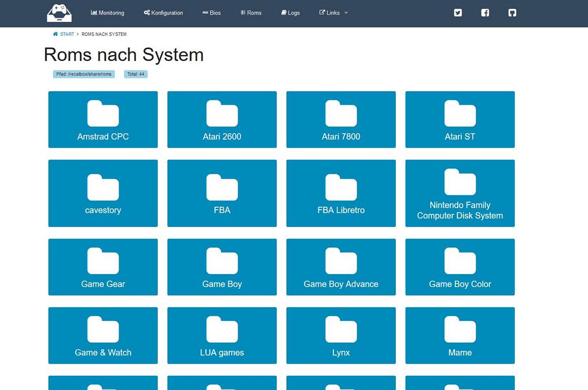Screen dimensions: 588x390
Task: Open the Nintendo Family Computer Disk System tile
Action: click(459, 193)
